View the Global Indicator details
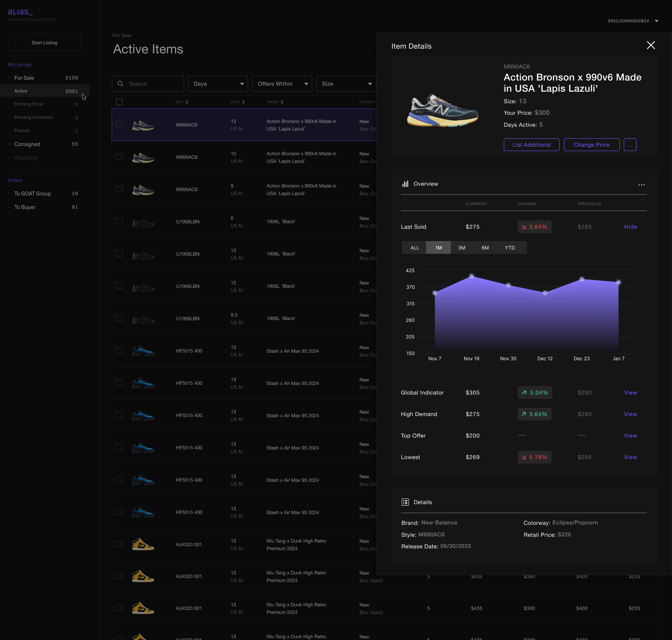The width and height of the screenshot is (672, 640). (x=631, y=393)
